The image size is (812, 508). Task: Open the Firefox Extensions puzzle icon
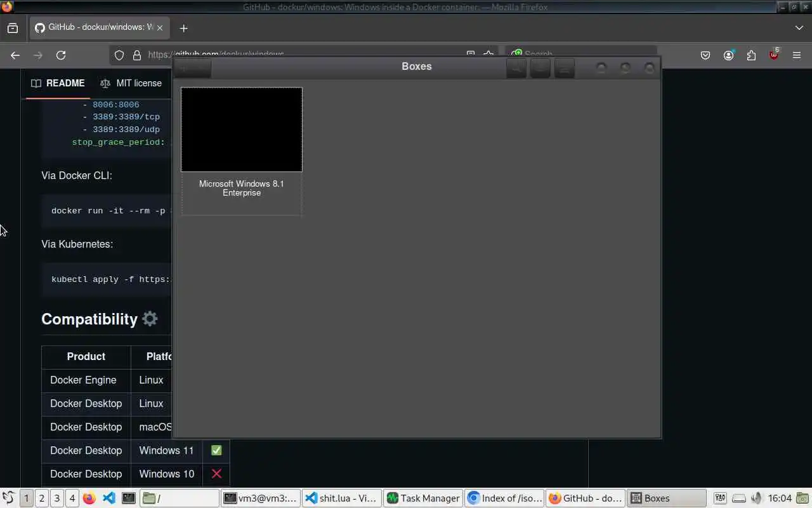(752, 55)
